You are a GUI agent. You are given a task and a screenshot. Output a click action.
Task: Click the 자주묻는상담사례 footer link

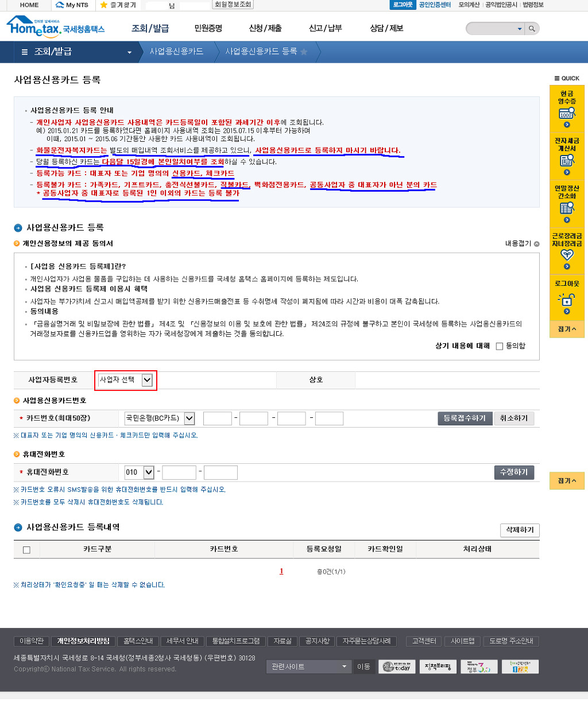click(x=367, y=641)
